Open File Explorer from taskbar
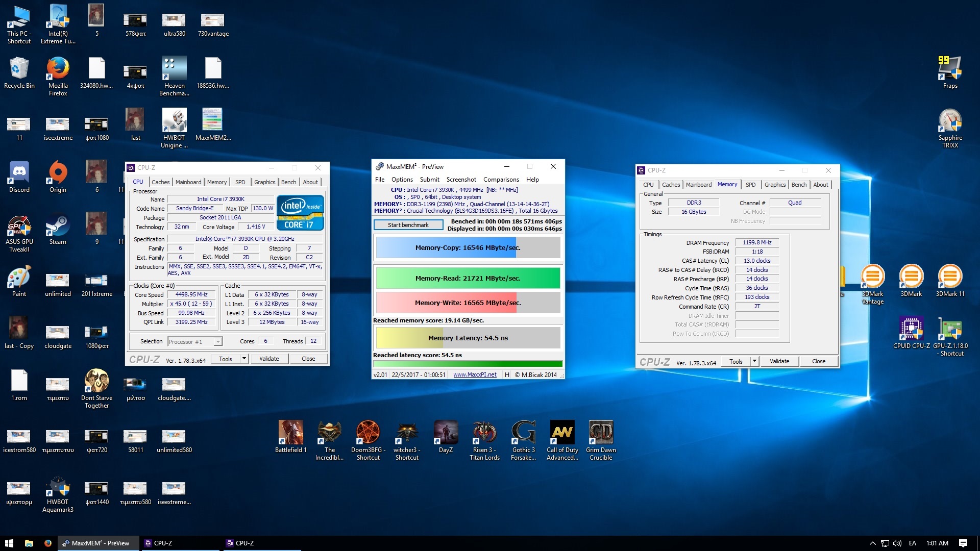Screen dimensions: 980x551 tap(29, 543)
